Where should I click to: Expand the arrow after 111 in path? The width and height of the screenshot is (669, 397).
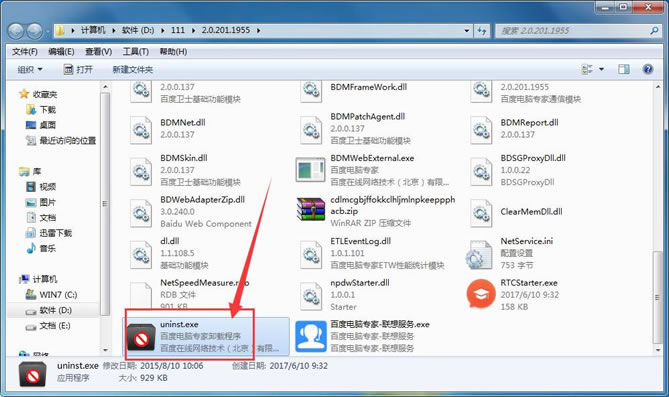pos(193,30)
